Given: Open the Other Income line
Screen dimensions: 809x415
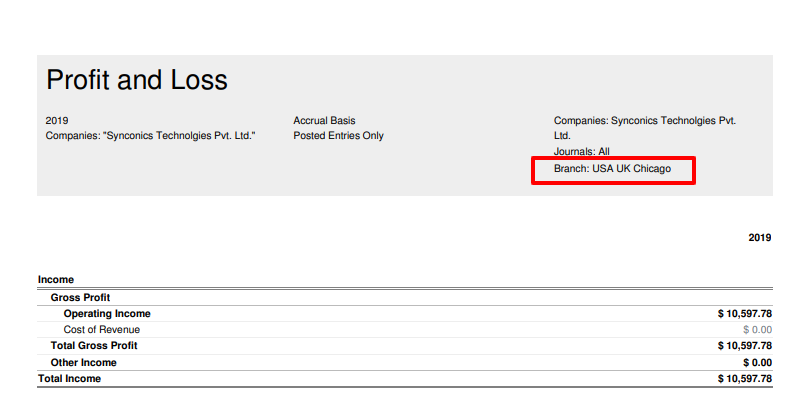Looking at the screenshot, I should (84, 362).
